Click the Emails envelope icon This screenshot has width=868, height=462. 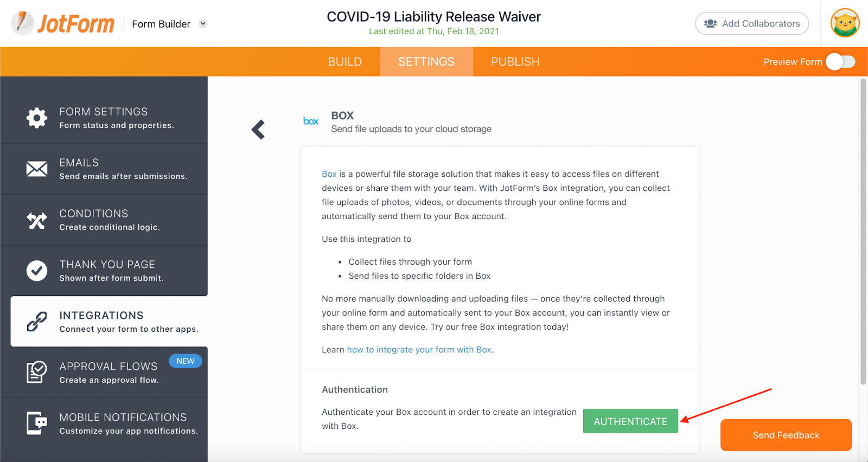[37, 169]
